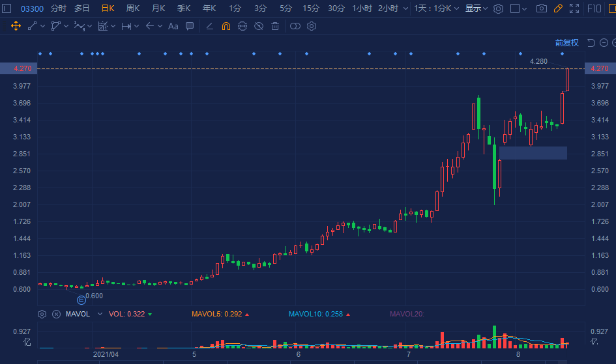Select the Aa text annotation tool
The width and height of the screenshot is (616, 364).
(x=173, y=26)
